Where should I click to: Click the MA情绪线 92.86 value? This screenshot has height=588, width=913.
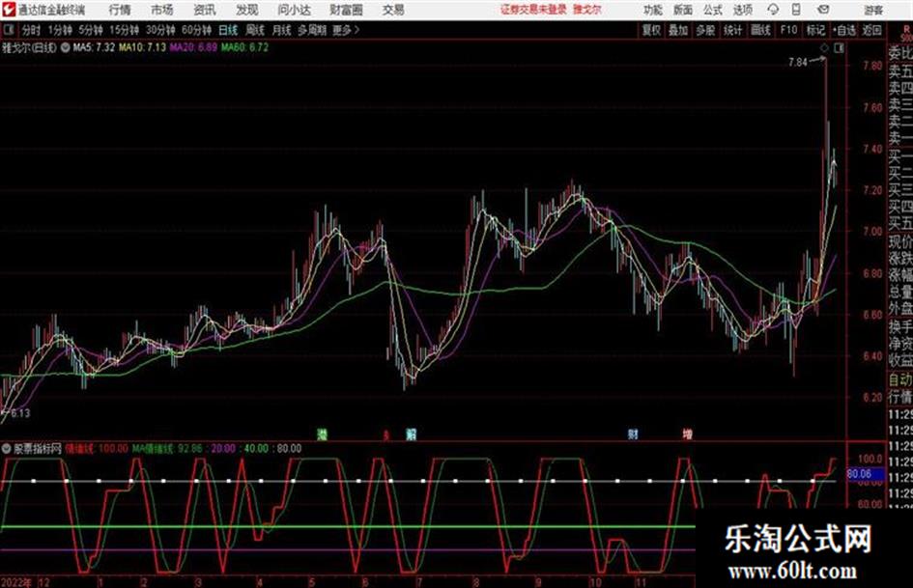coord(167,449)
